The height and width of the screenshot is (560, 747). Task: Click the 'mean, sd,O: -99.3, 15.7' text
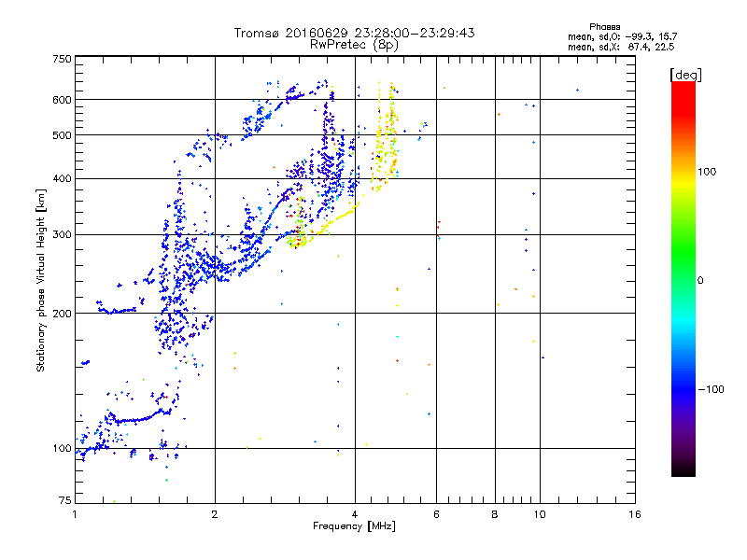coord(622,36)
